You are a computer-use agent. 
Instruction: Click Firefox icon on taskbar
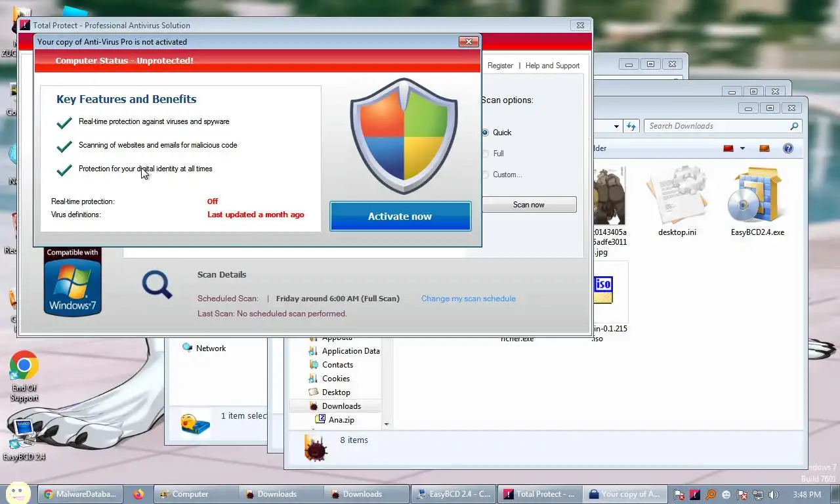click(x=138, y=494)
